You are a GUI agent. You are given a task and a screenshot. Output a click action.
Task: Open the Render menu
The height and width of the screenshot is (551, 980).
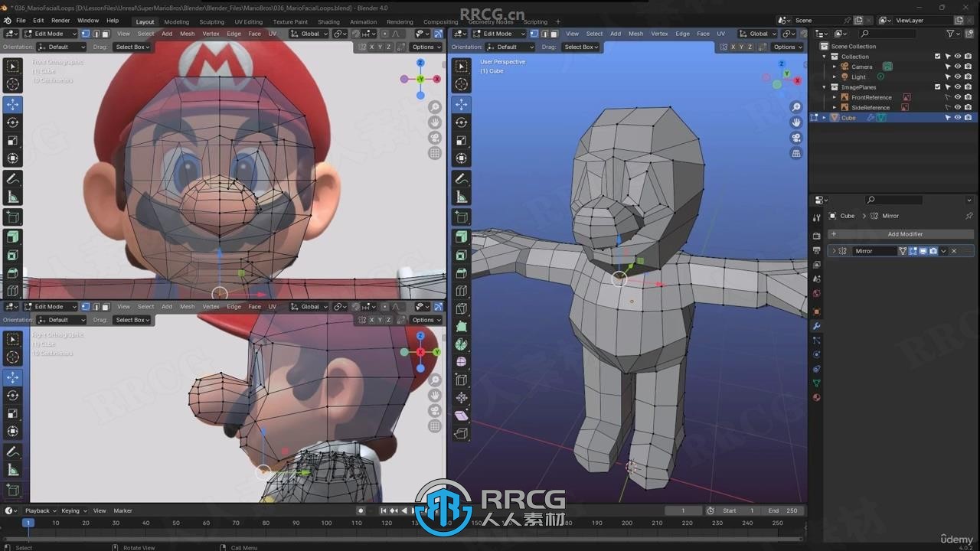click(x=60, y=21)
